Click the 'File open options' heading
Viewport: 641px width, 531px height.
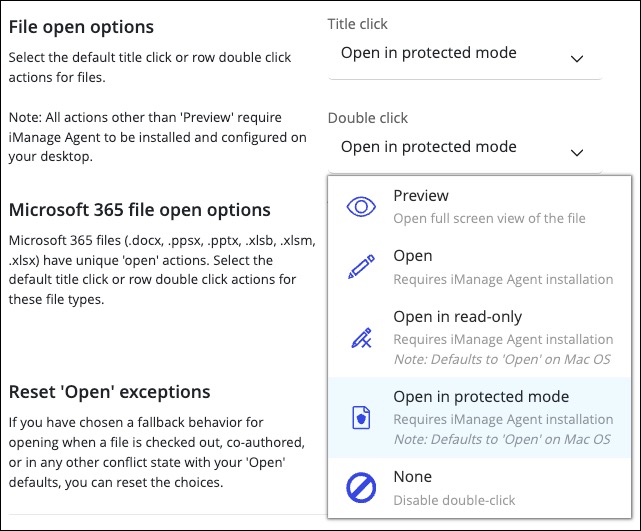point(81,27)
